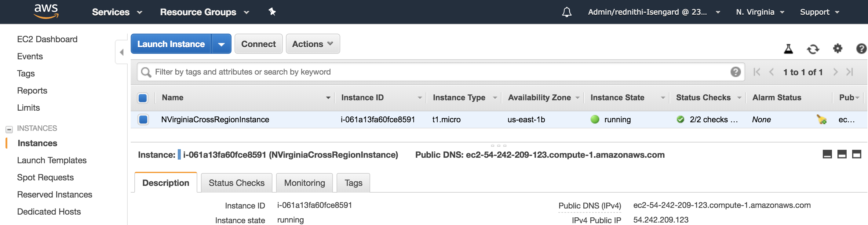
Task: Collapse the left navigation sidebar
Action: click(x=122, y=52)
